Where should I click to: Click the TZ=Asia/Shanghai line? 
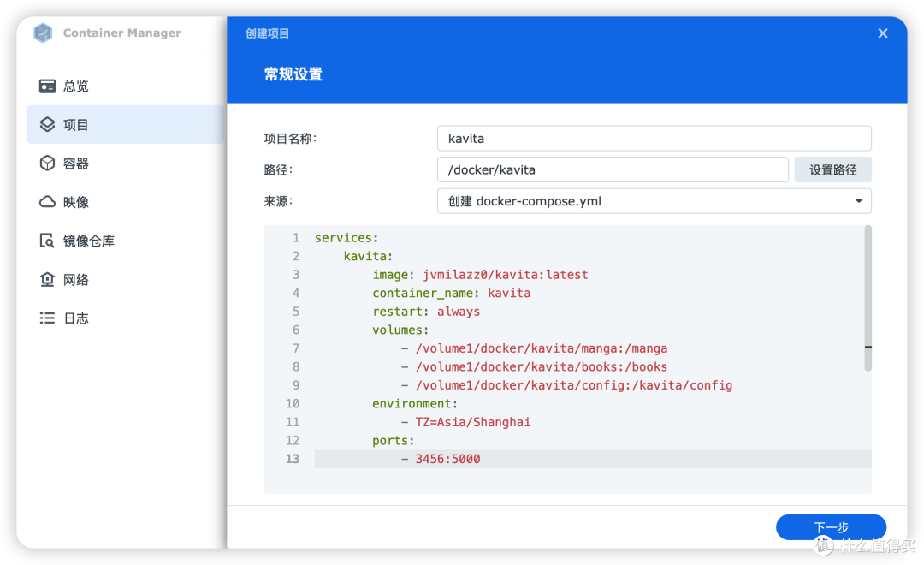466,422
